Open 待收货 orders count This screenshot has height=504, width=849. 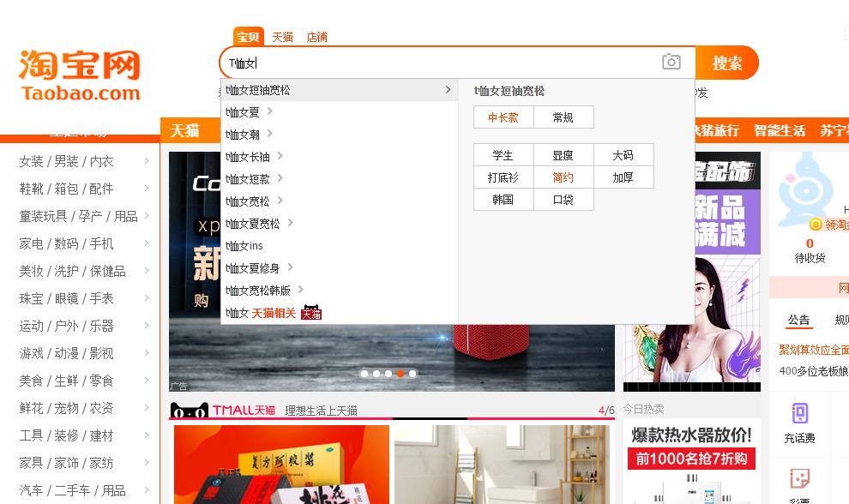click(x=810, y=250)
